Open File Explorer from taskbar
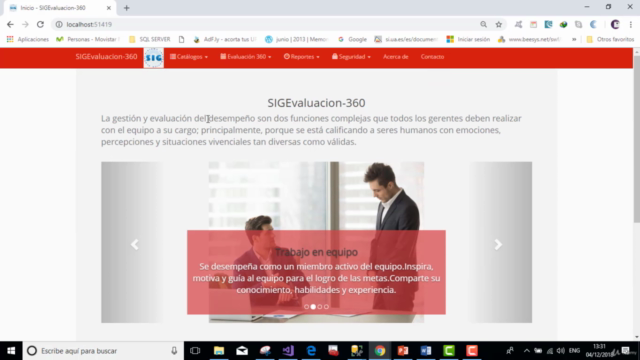Viewport: 640px width, 360px height. pyautogui.click(x=219, y=351)
